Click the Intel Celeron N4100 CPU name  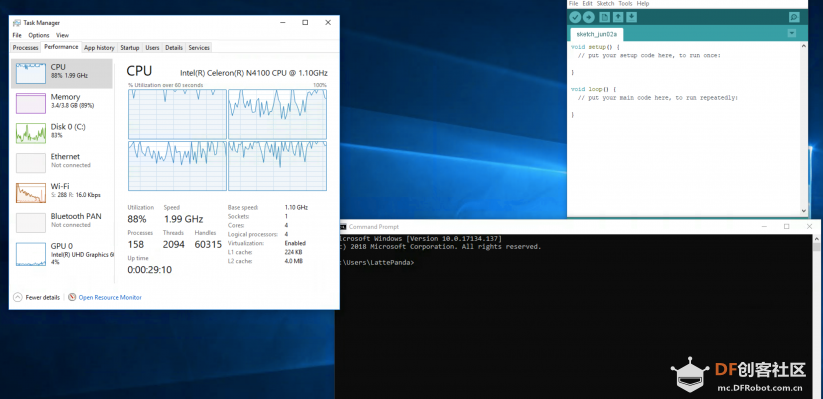(x=254, y=73)
